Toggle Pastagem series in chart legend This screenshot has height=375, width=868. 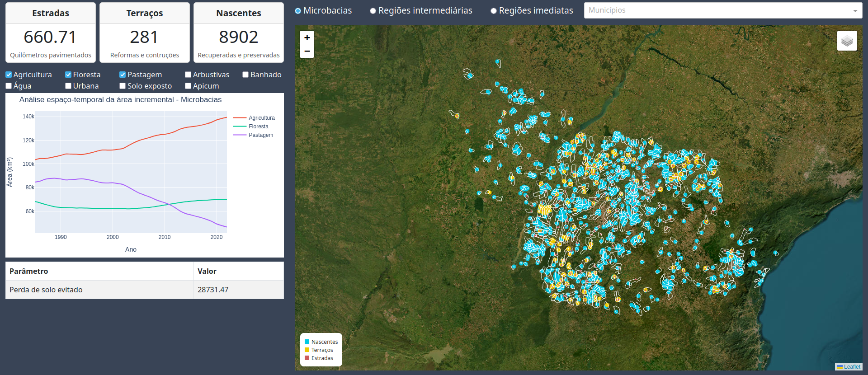click(253, 135)
